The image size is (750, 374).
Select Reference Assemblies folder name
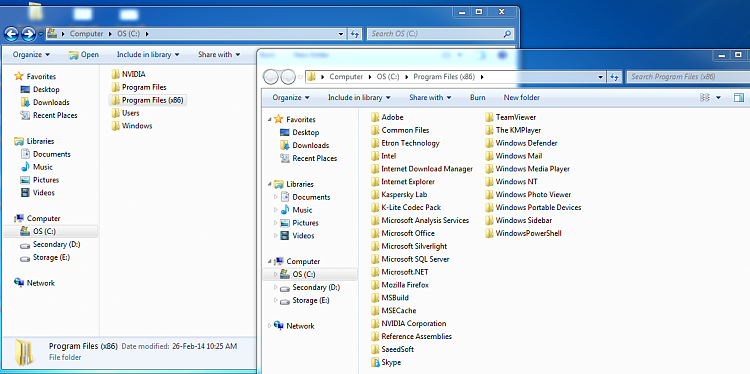click(x=416, y=337)
